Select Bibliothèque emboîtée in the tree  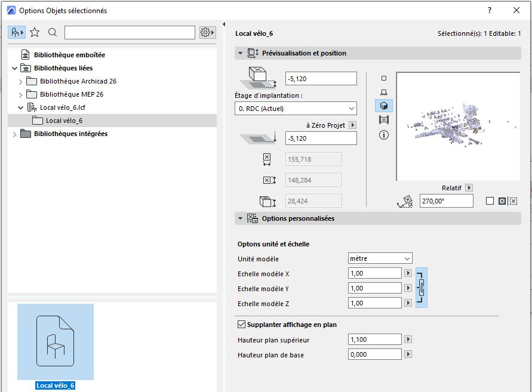[69, 55]
